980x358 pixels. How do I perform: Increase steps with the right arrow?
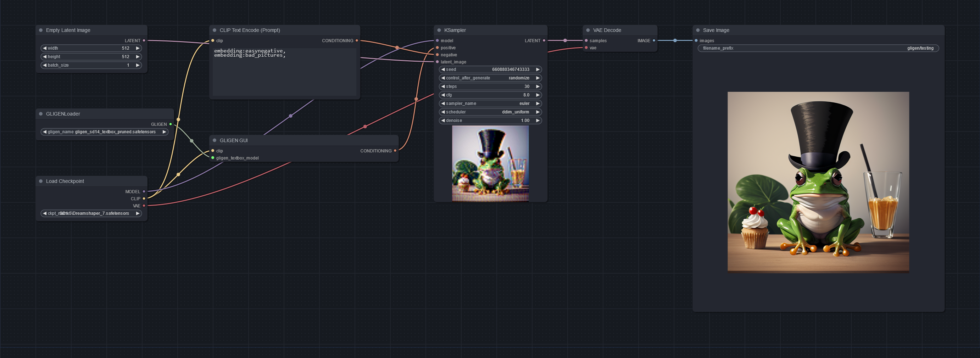tap(538, 86)
